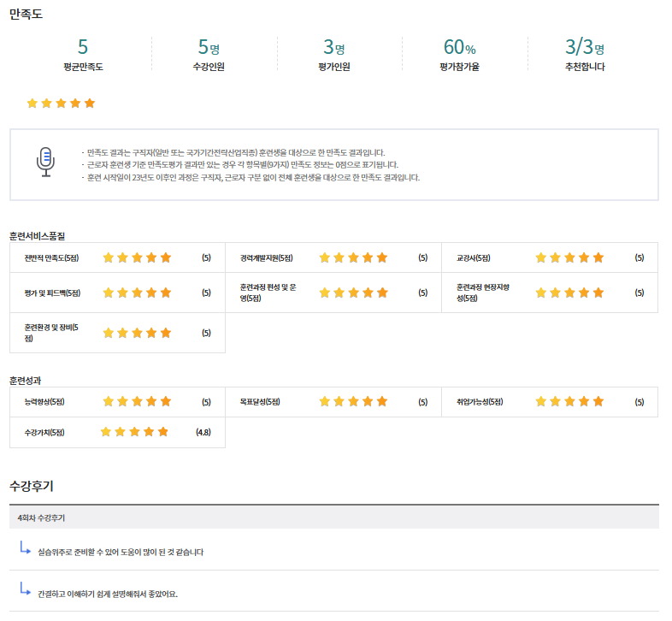Click the stars next to 경력개발지원

pyautogui.click(x=353, y=257)
